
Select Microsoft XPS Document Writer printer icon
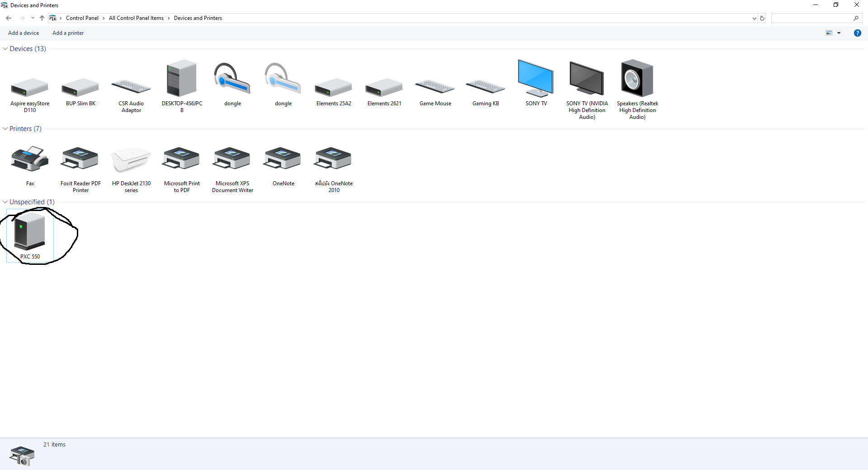[x=232, y=159]
